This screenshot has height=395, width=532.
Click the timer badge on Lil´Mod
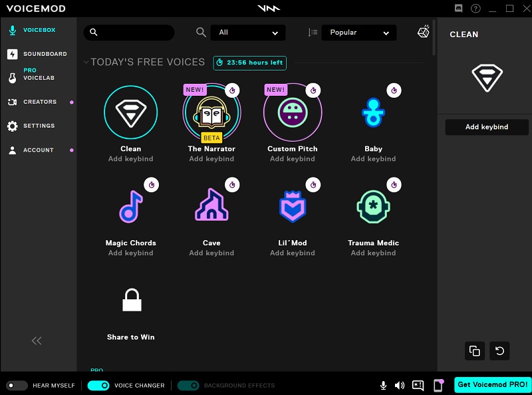313,185
